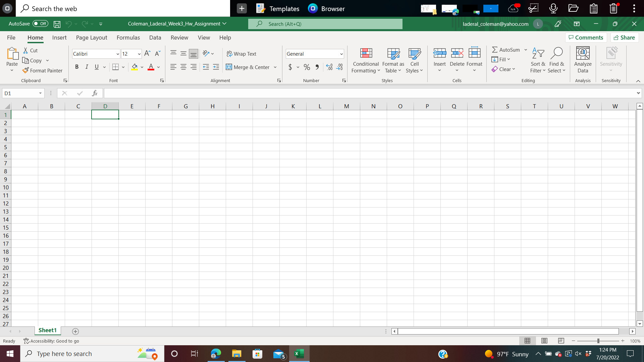Screen dimensions: 644x362
Task: Toggle Wrap Text for the cell
Action: pyautogui.click(x=241, y=54)
